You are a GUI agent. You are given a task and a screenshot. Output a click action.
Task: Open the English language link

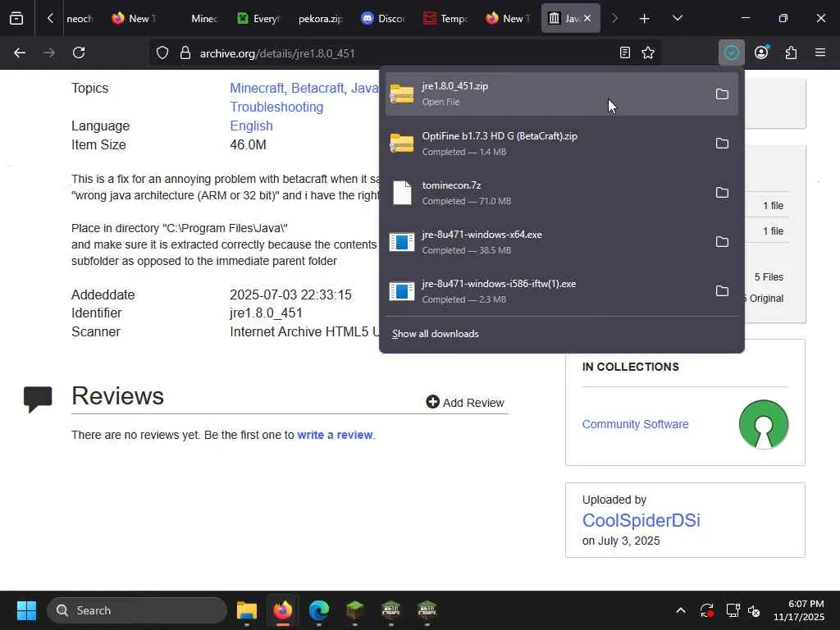(x=251, y=126)
